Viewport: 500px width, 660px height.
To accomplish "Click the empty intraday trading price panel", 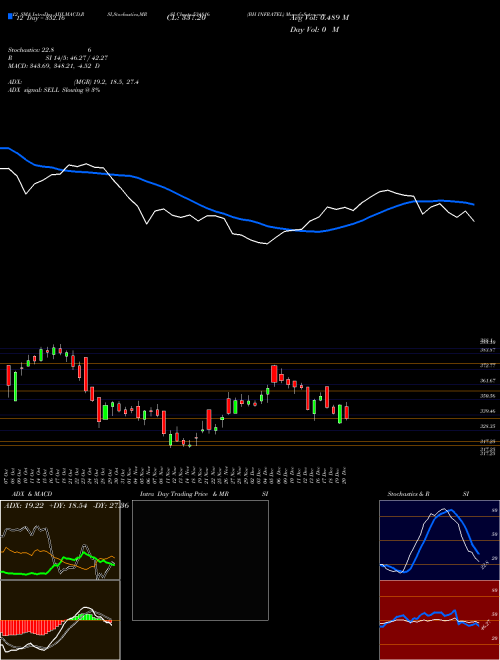I will coord(200,560).
